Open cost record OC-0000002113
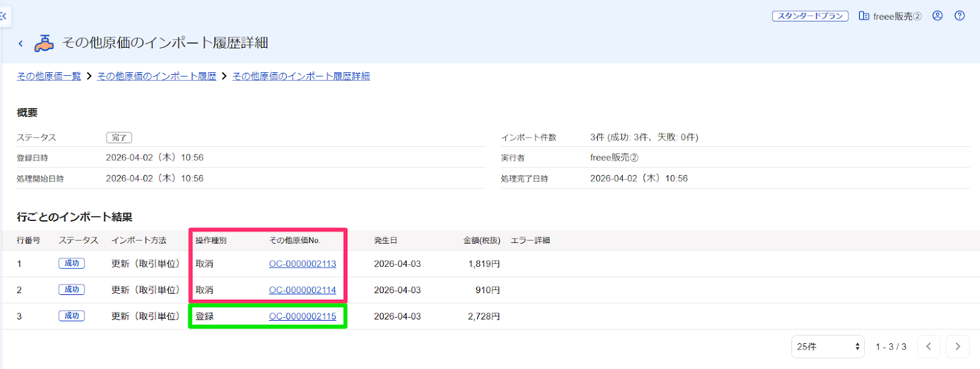This screenshot has width=980, height=369. coord(303,264)
